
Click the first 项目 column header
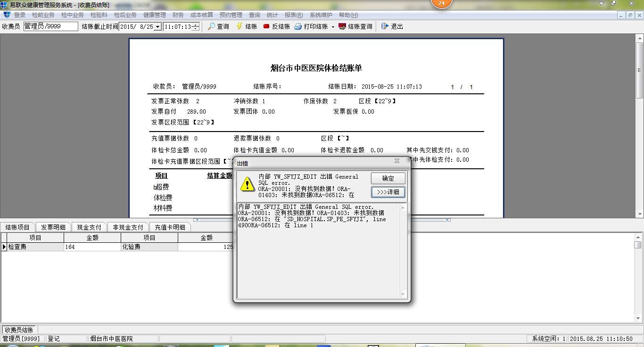pyautogui.click(x=35, y=238)
